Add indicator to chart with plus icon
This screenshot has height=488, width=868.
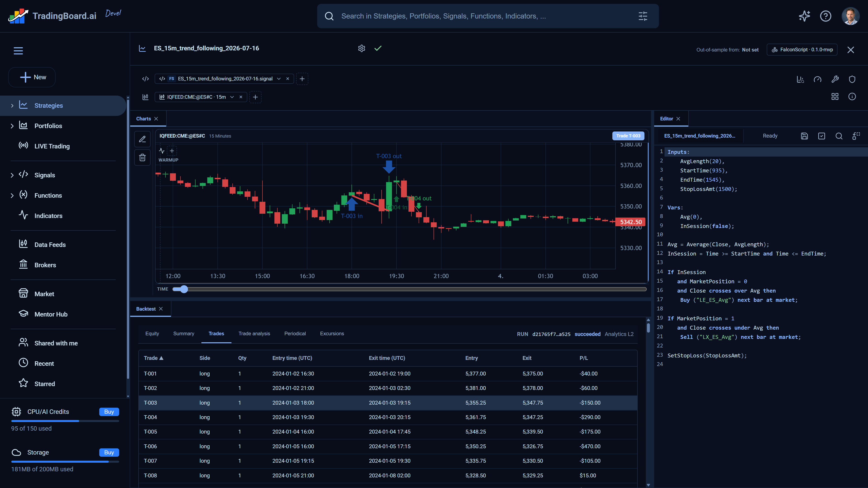[172, 151]
